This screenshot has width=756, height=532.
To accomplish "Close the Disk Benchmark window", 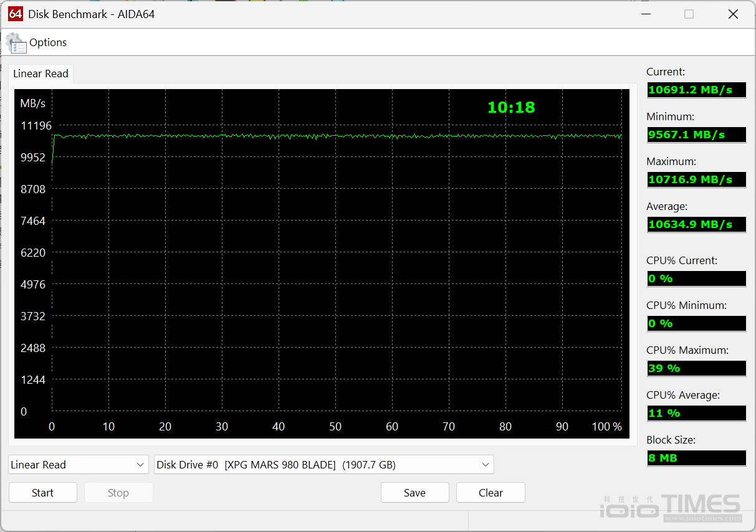I will [733, 14].
